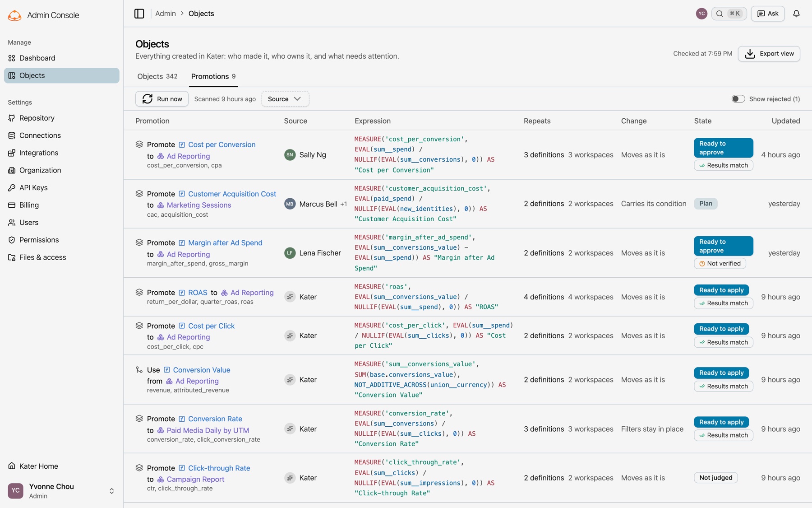Click the branch icon on Conversion Value row
Image resolution: width=812 pixels, height=508 pixels.
(x=139, y=369)
